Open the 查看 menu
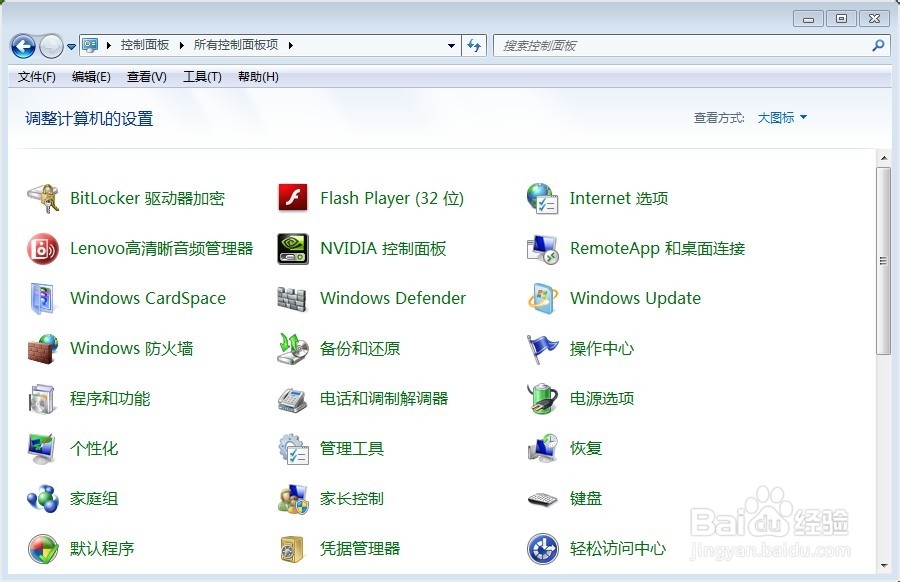The height and width of the screenshot is (582, 900). 145,77
